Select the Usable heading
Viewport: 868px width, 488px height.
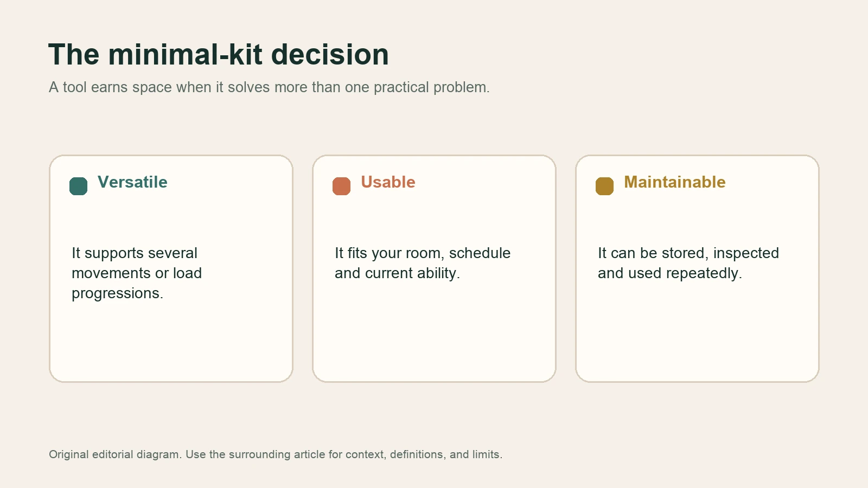coord(388,182)
